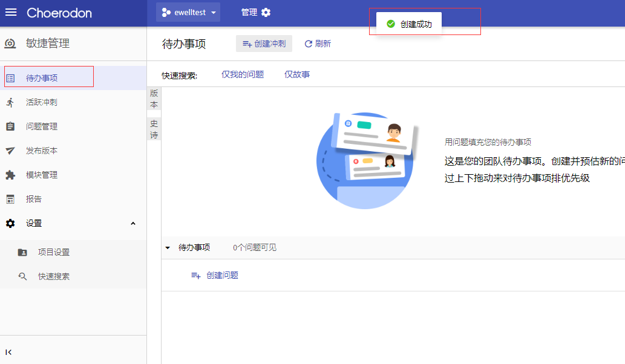Click the 待办事项 list icon
Viewport: 625px width, 364px height.
[10, 78]
